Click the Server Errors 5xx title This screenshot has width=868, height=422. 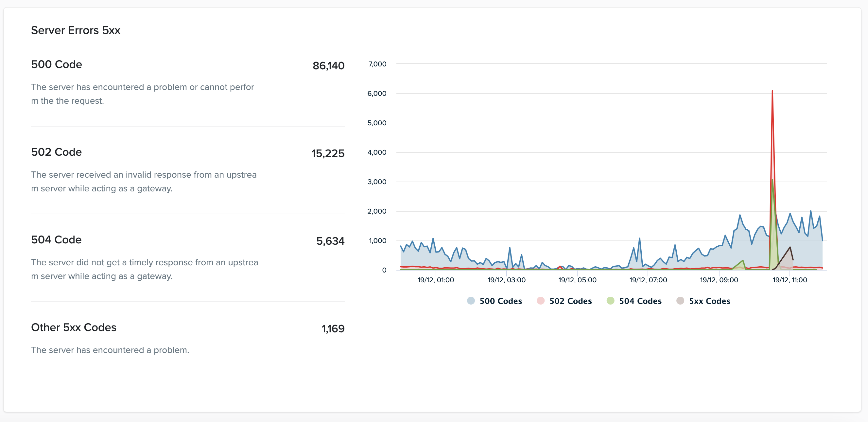pyautogui.click(x=76, y=30)
